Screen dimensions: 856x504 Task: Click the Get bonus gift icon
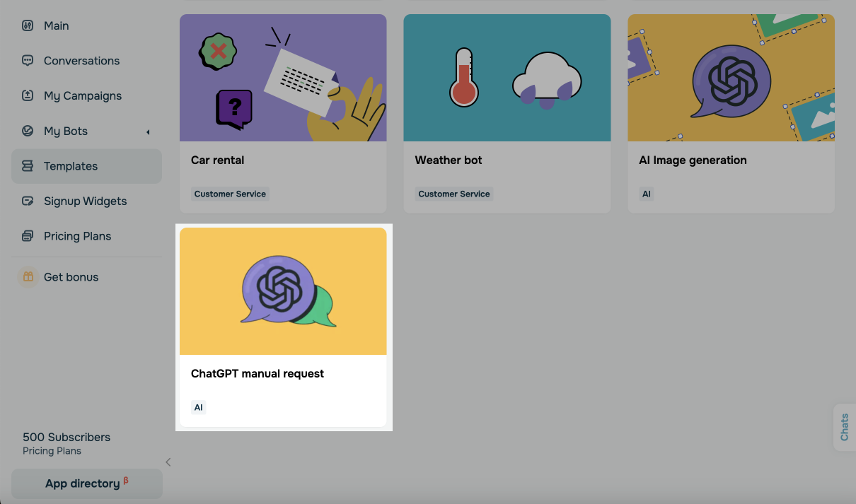click(x=28, y=277)
